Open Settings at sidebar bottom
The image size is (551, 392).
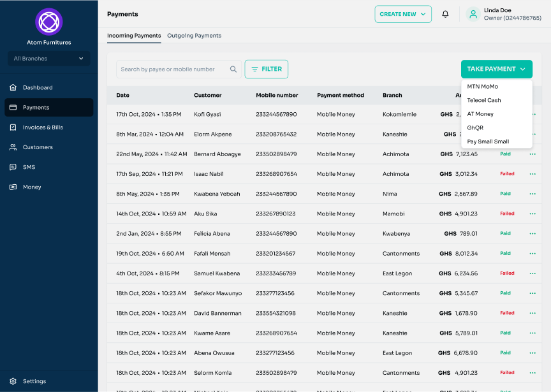point(34,381)
